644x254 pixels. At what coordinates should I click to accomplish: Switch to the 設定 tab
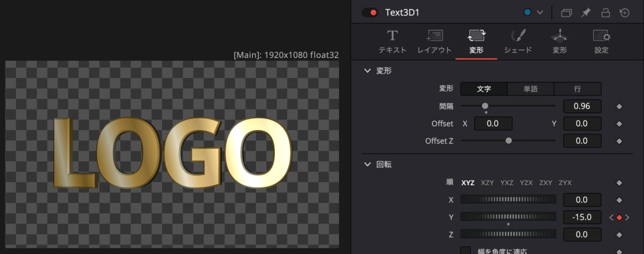[x=602, y=42]
